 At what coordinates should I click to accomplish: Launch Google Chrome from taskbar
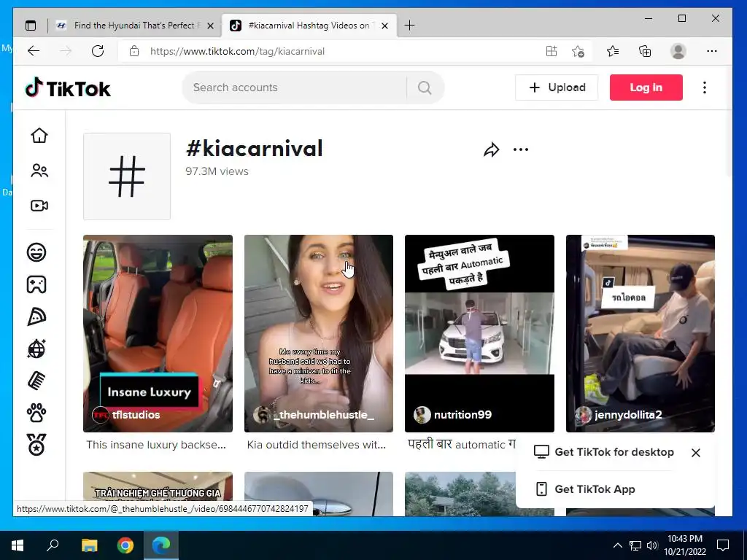(125, 545)
